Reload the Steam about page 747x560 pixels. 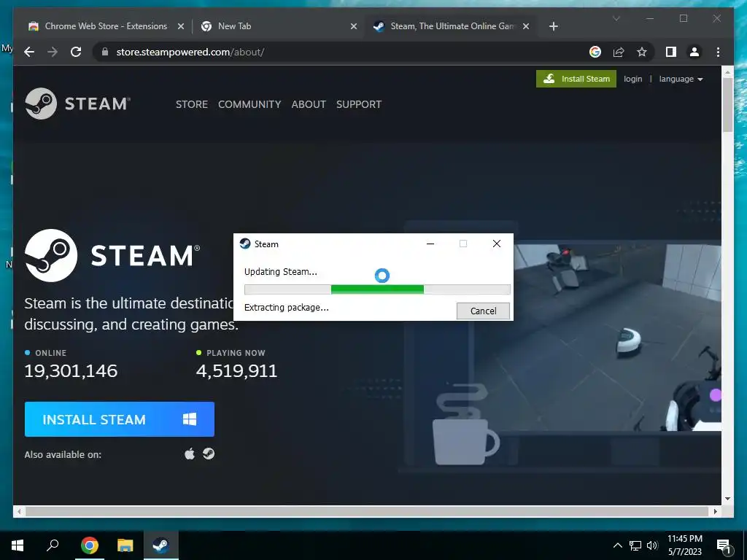(76, 52)
